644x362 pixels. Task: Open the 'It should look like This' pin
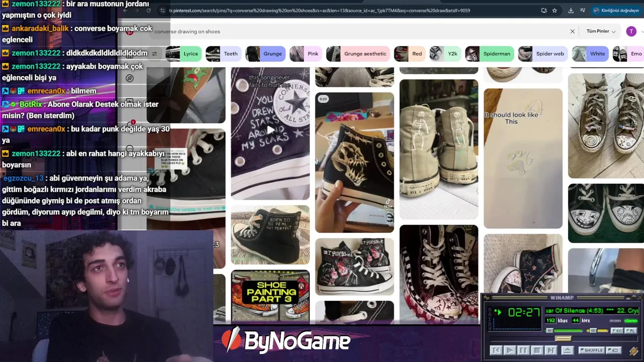click(523, 158)
